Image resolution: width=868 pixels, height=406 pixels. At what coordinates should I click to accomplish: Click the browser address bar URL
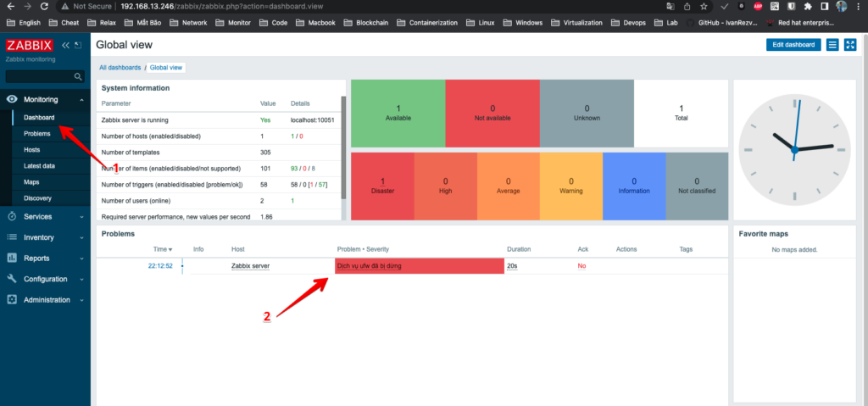coord(221,7)
